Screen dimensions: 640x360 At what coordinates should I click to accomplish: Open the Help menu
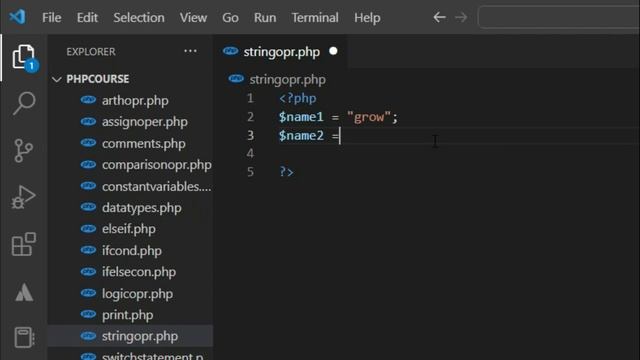pyautogui.click(x=367, y=18)
